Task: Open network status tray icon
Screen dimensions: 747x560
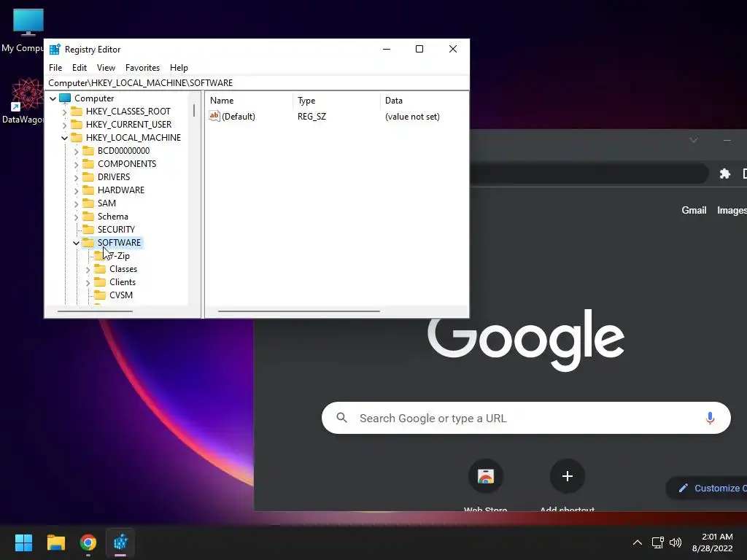Action: tap(657, 542)
